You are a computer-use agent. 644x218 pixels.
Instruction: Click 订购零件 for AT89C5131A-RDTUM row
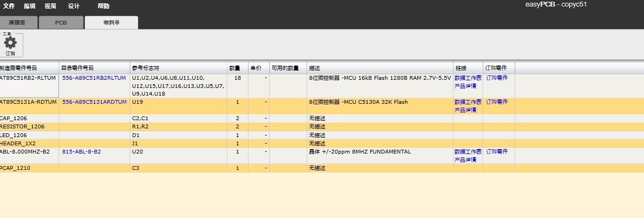click(x=497, y=102)
